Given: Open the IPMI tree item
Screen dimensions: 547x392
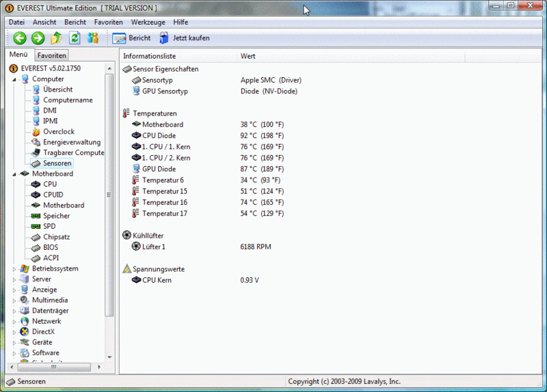Looking at the screenshot, I should 50,121.
